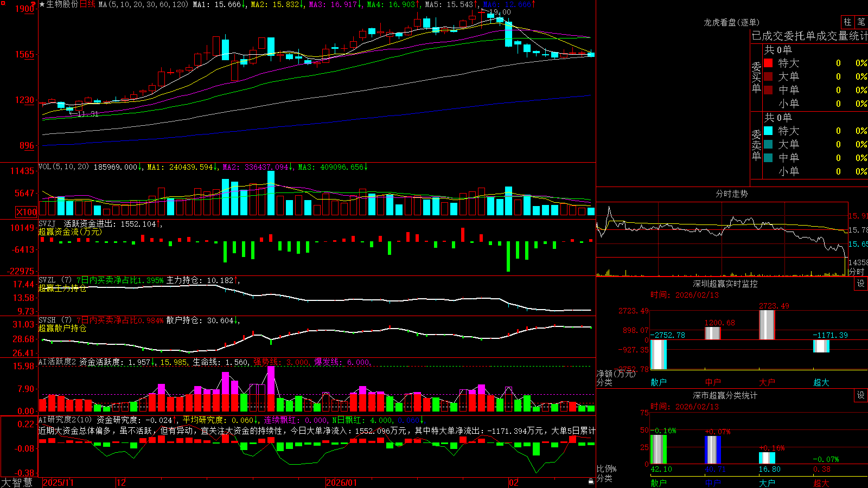Click the 分时走势 panel title
Viewport: 868px width, 488px height.
point(731,194)
